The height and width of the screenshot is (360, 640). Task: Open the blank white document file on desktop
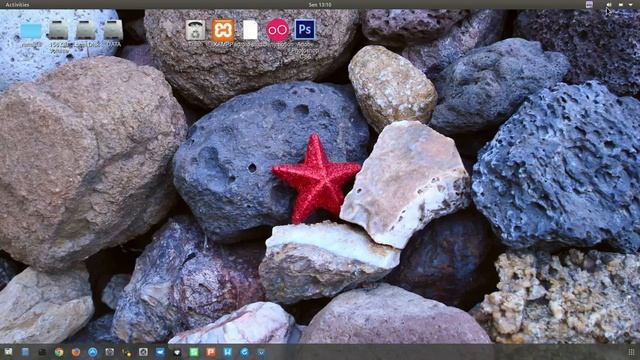coord(250,30)
